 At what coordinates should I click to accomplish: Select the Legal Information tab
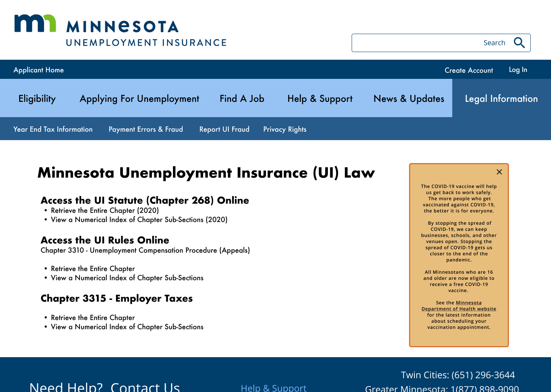(501, 98)
